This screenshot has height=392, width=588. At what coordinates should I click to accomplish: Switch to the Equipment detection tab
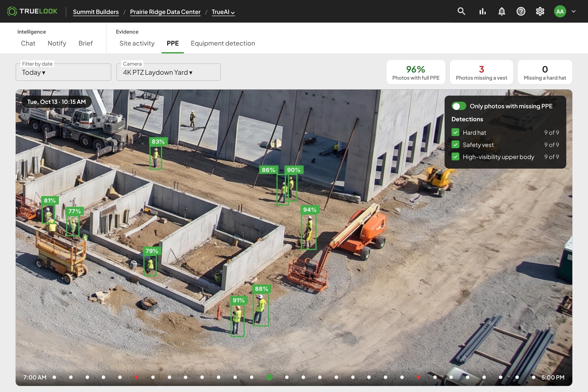click(223, 43)
